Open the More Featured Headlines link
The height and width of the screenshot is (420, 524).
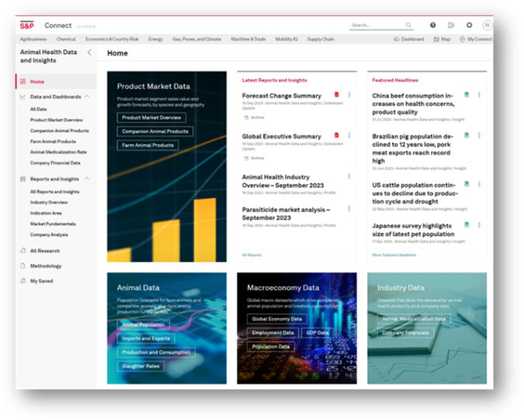(x=394, y=255)
